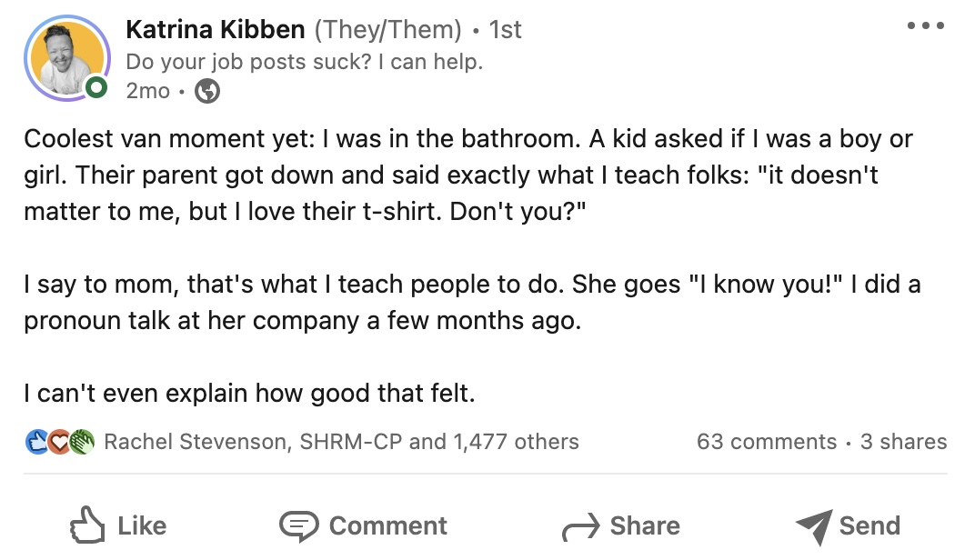Click the Comment button label
975x560 pixels.
coord(388,525)
